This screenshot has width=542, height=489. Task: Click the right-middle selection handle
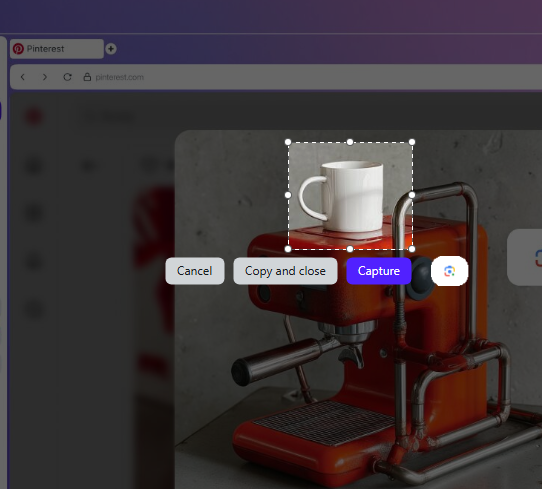pos(412,195)
